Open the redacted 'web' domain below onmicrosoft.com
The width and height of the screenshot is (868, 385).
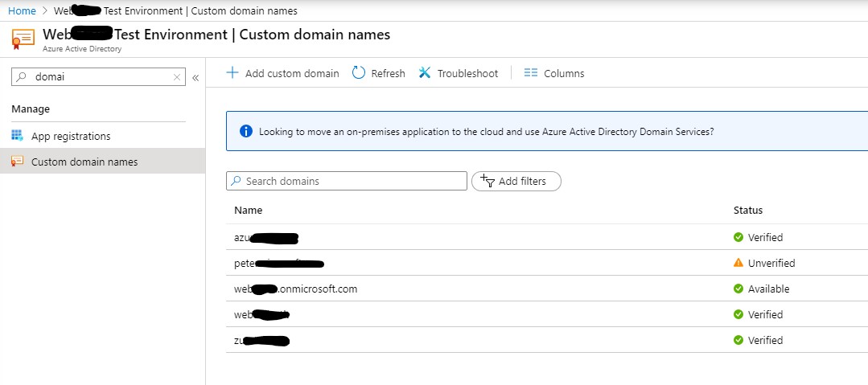pyautogui.click(x=262, y=314)
